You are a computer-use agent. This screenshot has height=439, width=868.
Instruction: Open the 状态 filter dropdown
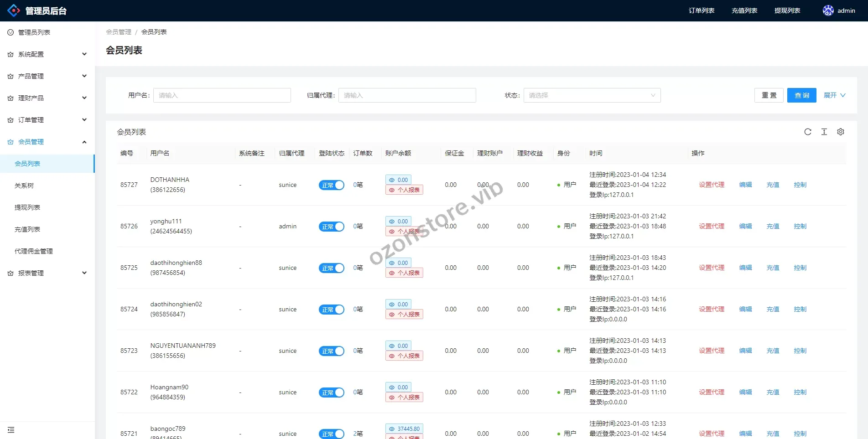click(x=592, y=95)
